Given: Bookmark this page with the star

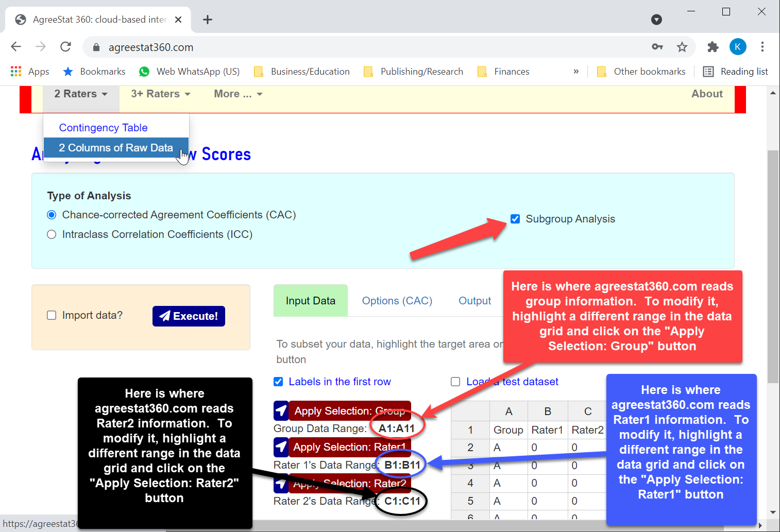Looking at the screenshot, I should [682, 47].
